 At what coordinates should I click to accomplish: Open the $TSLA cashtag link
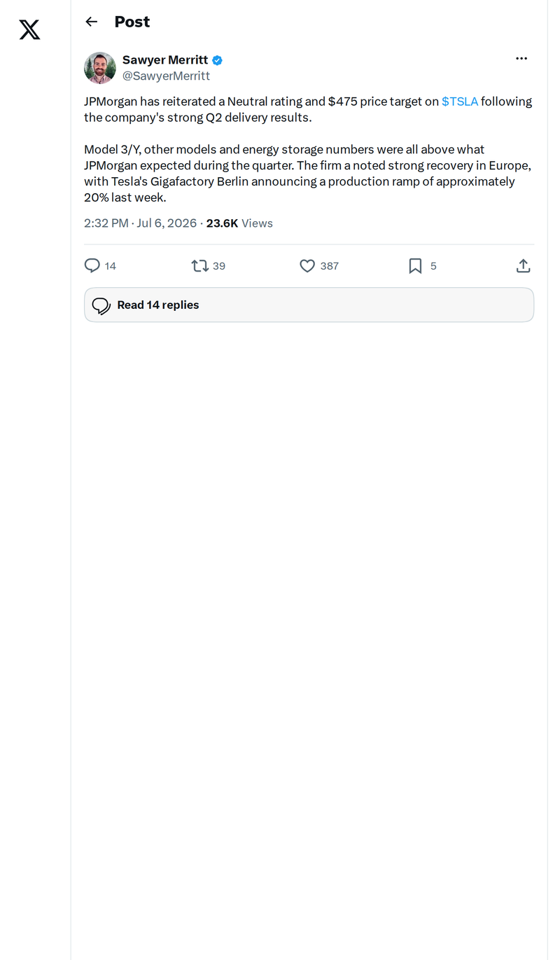(x=460, y=102)
